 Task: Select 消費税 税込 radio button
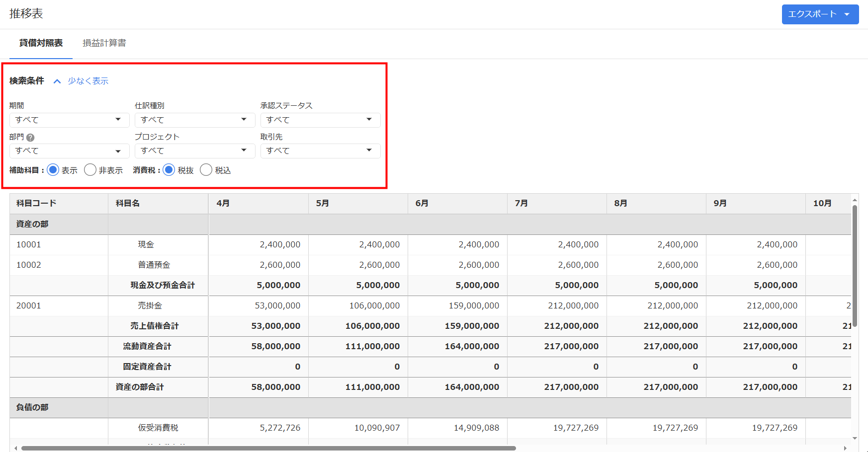(206, 170)
